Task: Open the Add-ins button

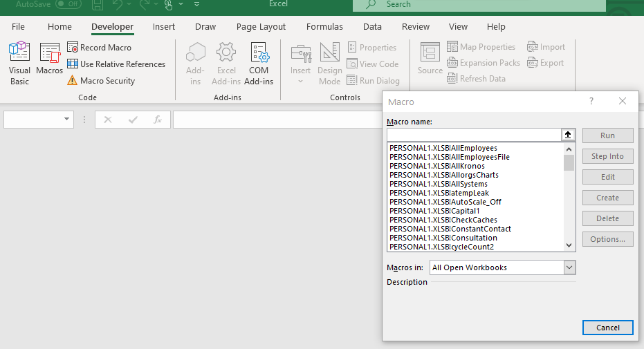Action: [196, 64]
